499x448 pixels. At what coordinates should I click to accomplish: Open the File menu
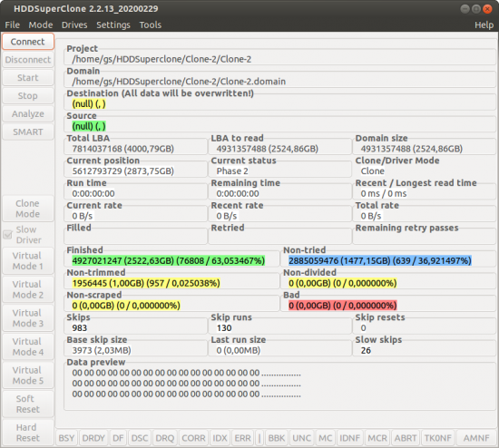tap(13, 24)
